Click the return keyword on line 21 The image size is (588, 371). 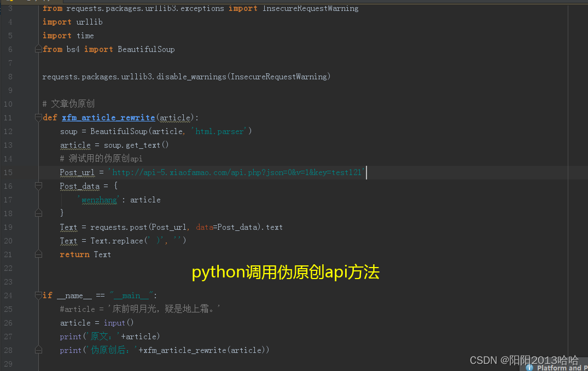click(x=74, y=254)
